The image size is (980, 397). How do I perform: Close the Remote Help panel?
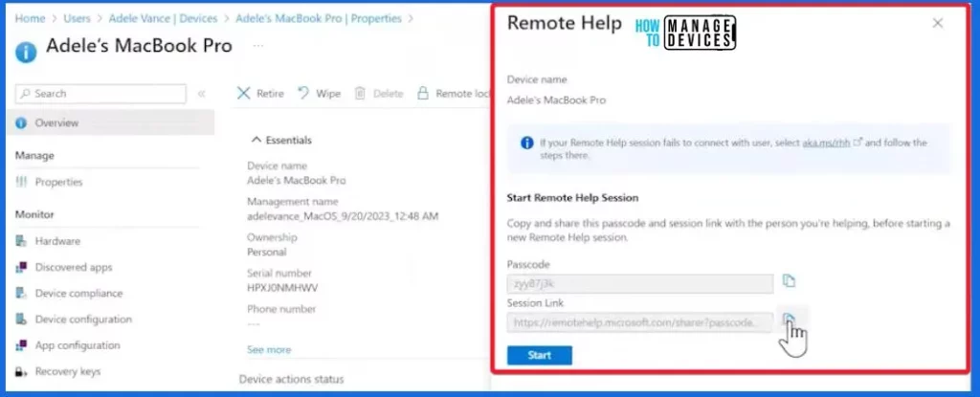938,23
